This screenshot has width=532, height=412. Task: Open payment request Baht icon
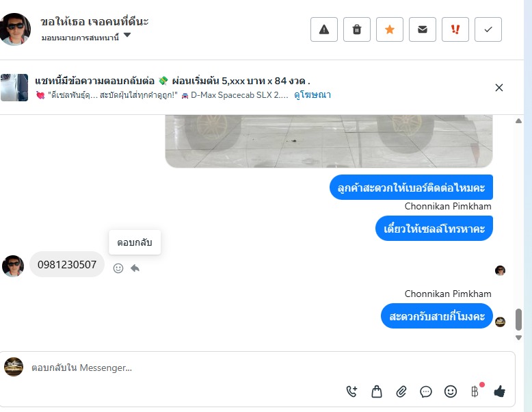[475, 391]
